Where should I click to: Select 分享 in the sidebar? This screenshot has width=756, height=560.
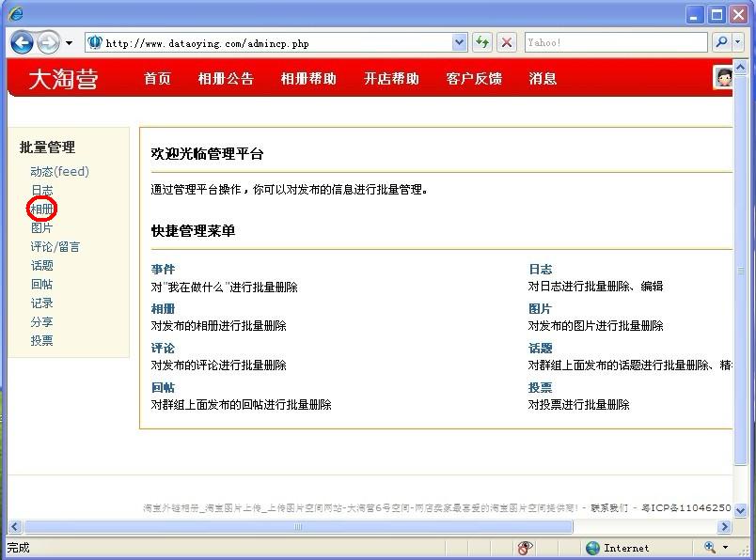42,322
